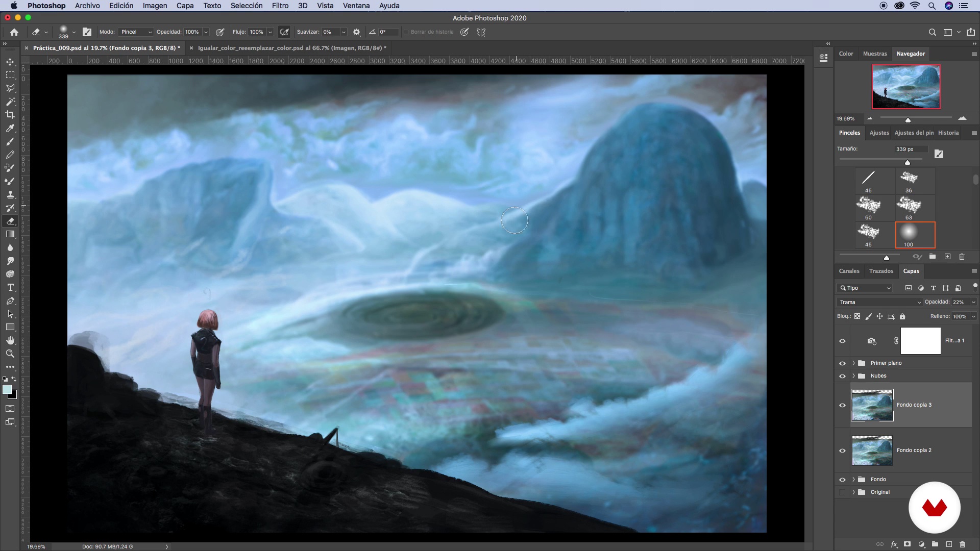The image size is (980, 551).
Task: Hide the Primer plano group
Action: coord(842,363)
